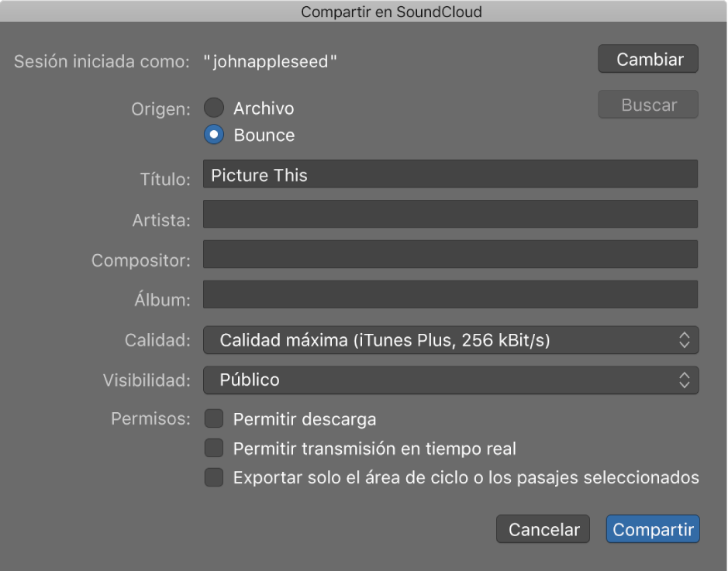Viewport: 728px width, 571px height.
Task: Open the Calidad dropdown menu
Action: 450,340
